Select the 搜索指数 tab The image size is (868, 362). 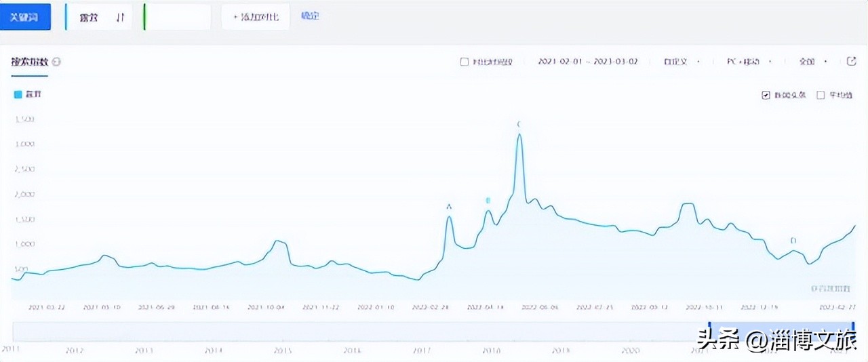[29, 62]
